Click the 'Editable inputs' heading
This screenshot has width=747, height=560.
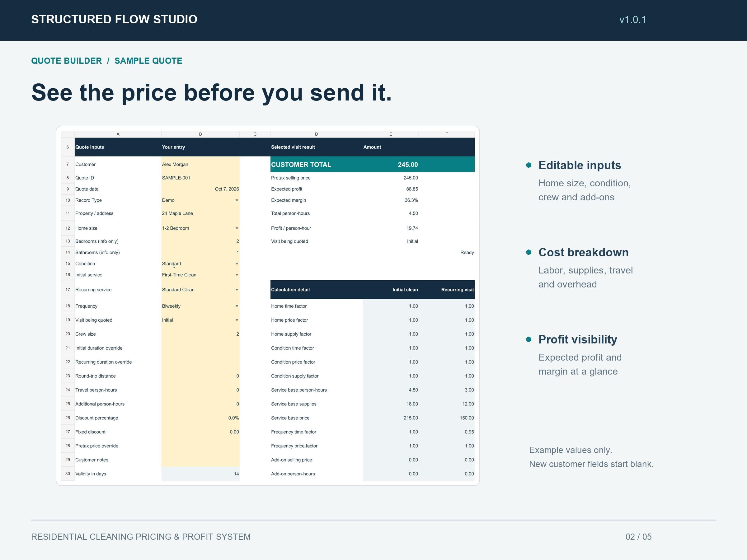click(580, 165)
